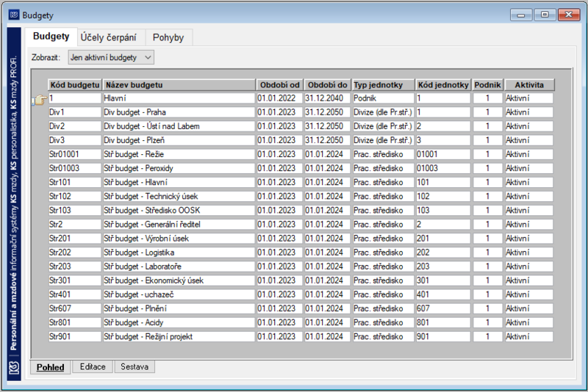Screen dimensions: 588x392
Task: Open the Sestava bottom tab
Action: point(135,366)
